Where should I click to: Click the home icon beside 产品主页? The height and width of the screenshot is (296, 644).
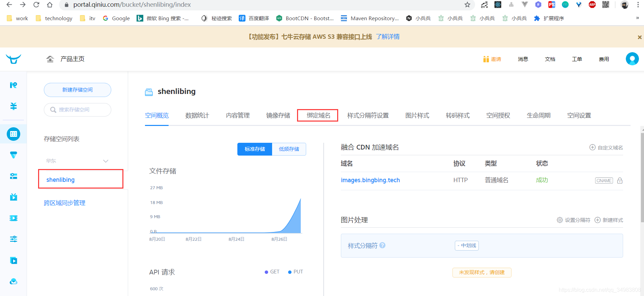tap(50, 59)
